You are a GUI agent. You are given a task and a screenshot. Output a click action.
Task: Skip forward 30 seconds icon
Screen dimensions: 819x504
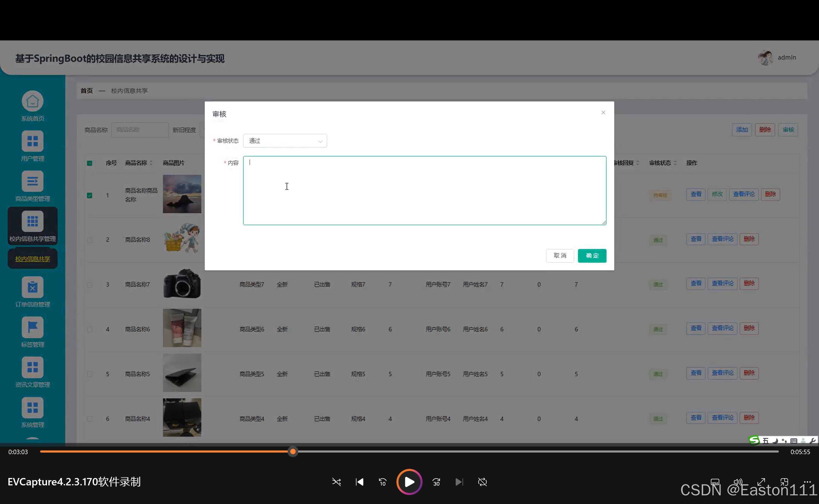[436, 482]
